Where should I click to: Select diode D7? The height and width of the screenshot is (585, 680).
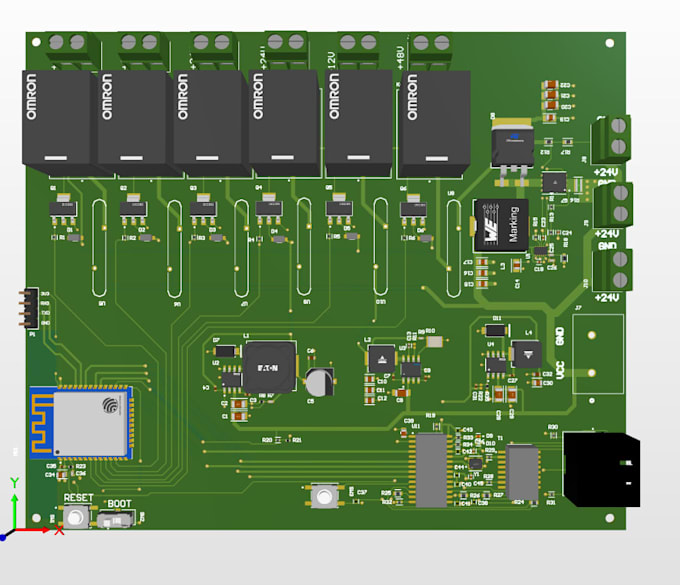point(226,351)
